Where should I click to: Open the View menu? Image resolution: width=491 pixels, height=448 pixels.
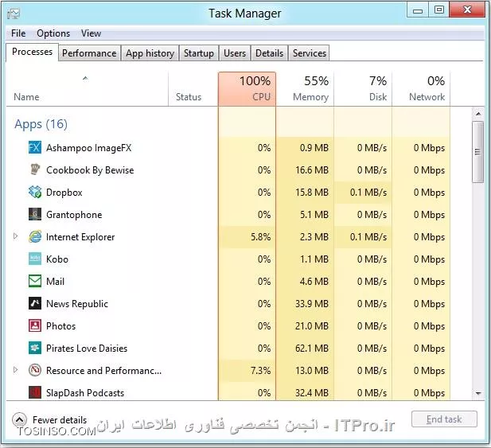(91, 33)
